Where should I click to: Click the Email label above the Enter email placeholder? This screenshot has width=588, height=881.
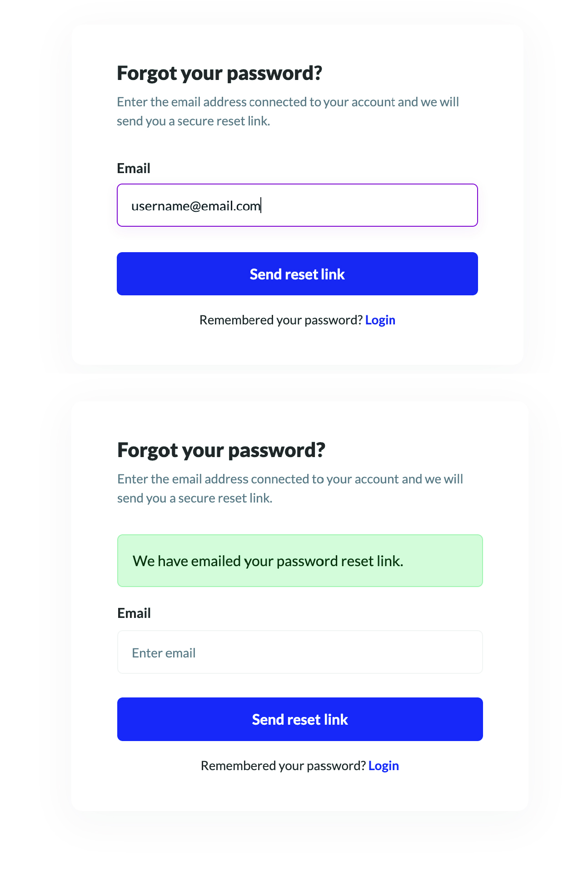point(134,613)
